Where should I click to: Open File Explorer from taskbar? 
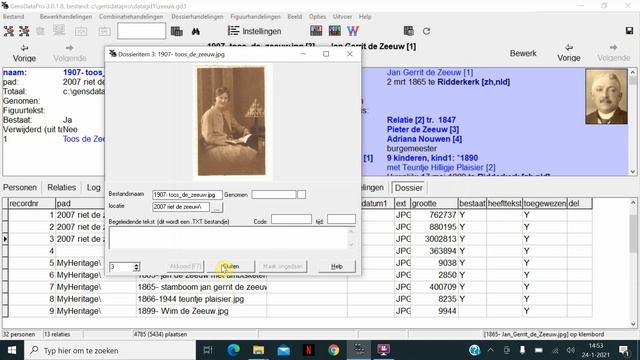pyautogui.click(x=258, y=350)
